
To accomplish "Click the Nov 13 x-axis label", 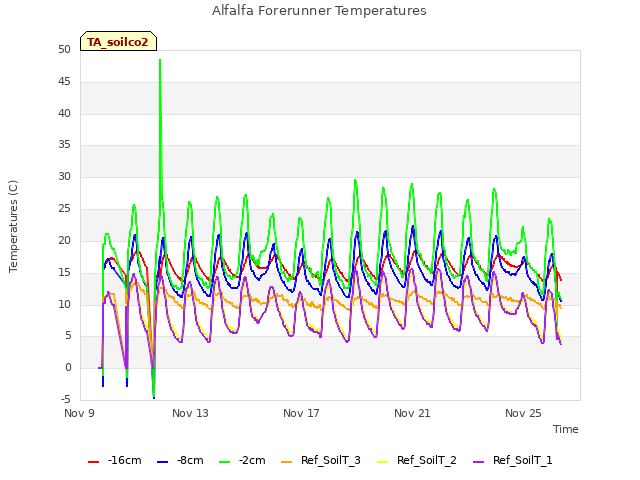I will pyautogui.click(x=190, y=413).
